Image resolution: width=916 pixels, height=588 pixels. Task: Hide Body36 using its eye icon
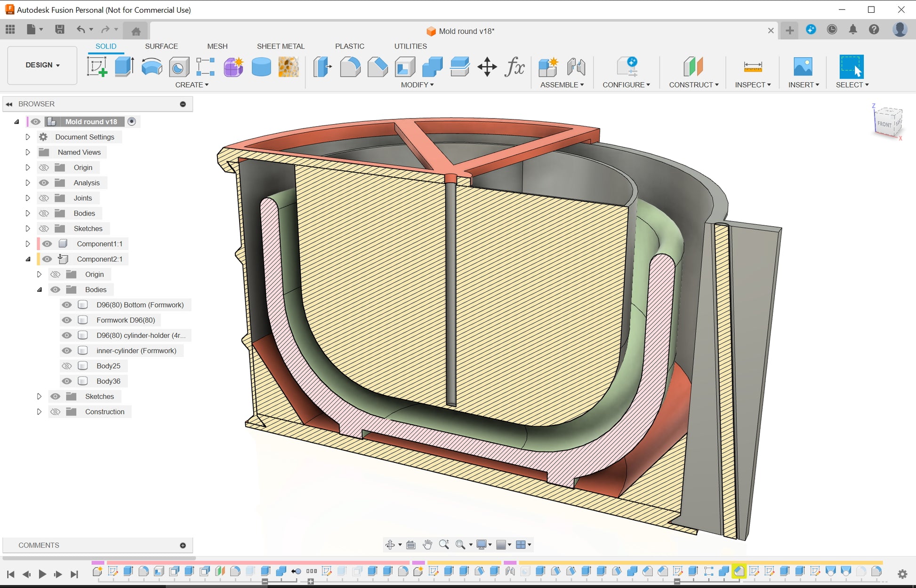coord(67,381)
